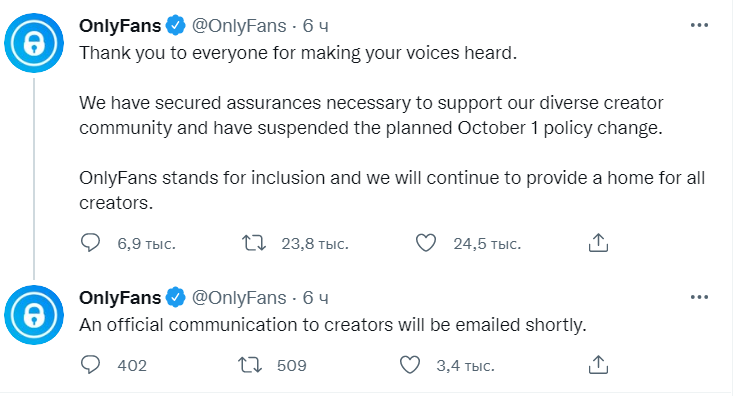The height and width of the screenshot is (396, 751).
Task: Open OnlyFans avatar on the first tweet
Action: click(x=34, y=43)
